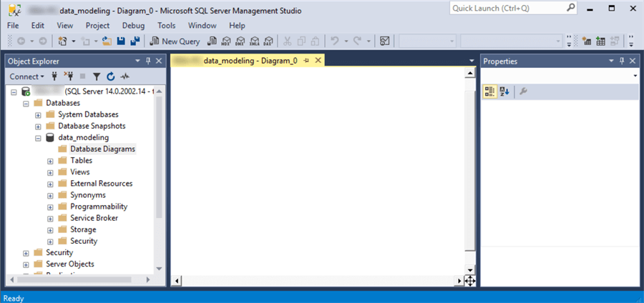Screen dimensions: 644x303
Task: Open the Object Explorer window position dropdown
Action: point(138,61)
